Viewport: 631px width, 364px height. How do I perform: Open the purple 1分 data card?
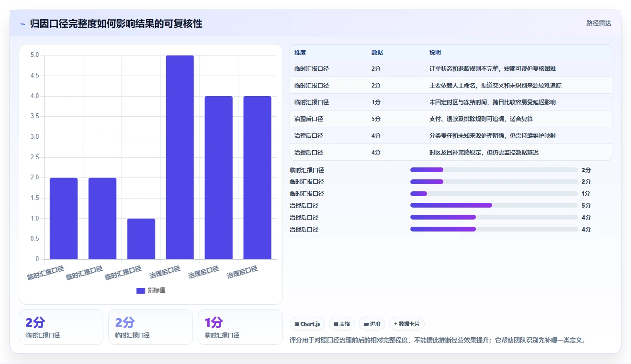240,327
